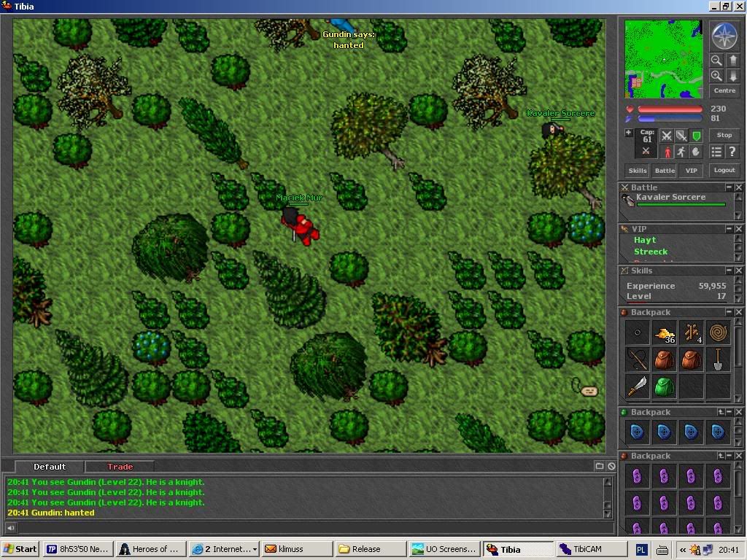Click the compass rose on the minimap
Viewport: 747px width, 560px height.
click(724, 36)
